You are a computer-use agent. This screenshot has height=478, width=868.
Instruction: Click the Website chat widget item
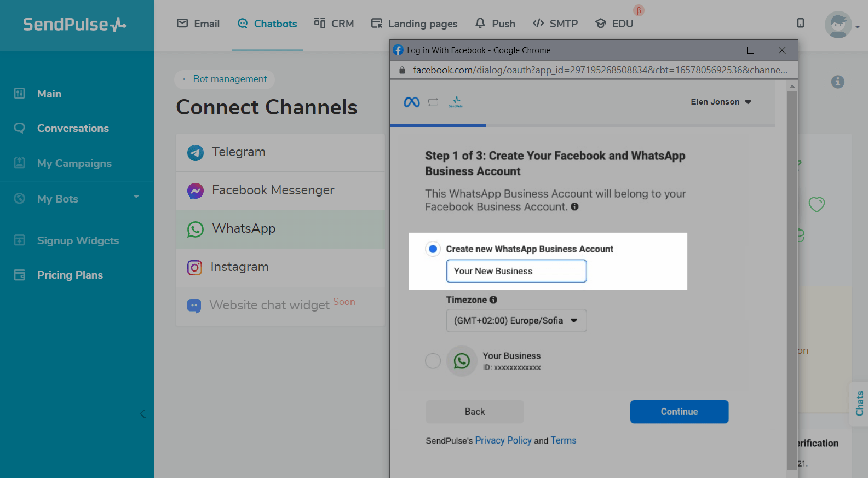280,306
